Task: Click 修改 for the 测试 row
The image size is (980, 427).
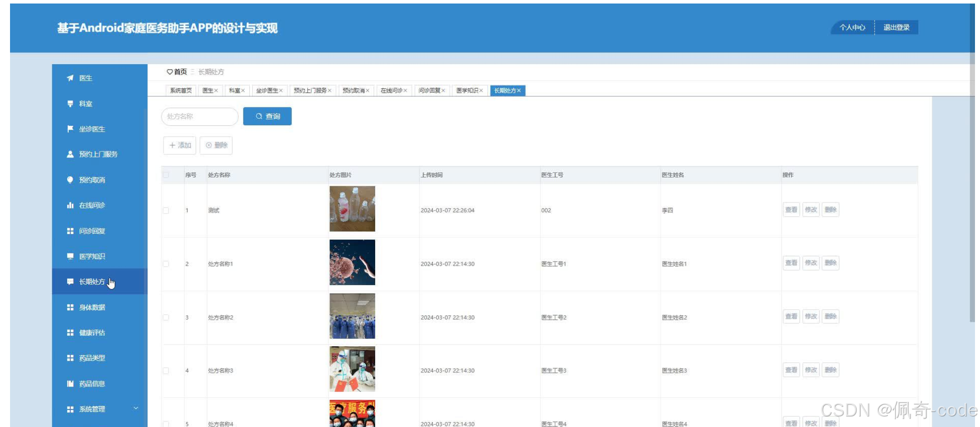Action: click(811, 210)
